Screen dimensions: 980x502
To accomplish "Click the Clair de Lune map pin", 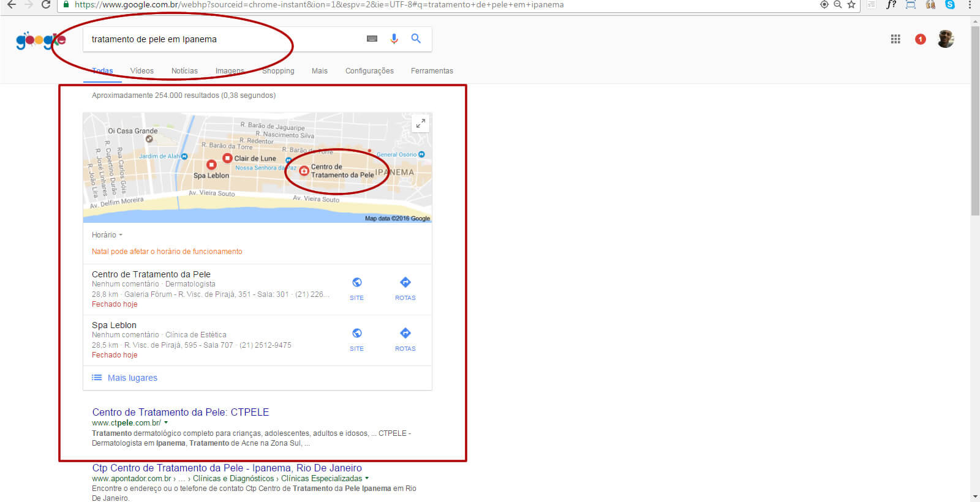I will [x=227, y=158].
